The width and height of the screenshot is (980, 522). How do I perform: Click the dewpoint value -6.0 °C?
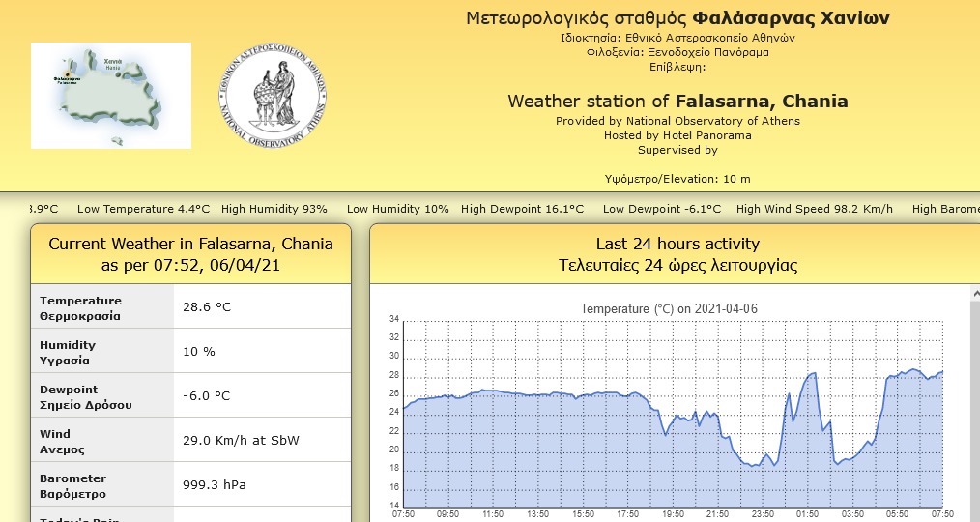point(206,395)
